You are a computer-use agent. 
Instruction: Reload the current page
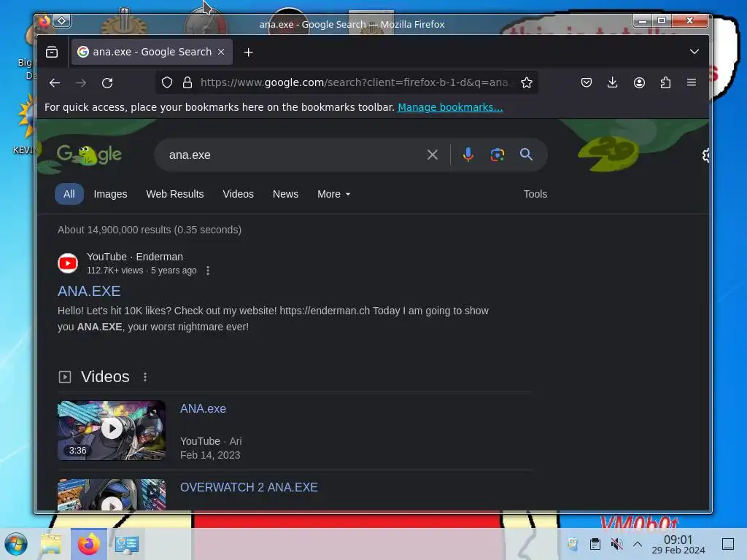tap(107, 83)
